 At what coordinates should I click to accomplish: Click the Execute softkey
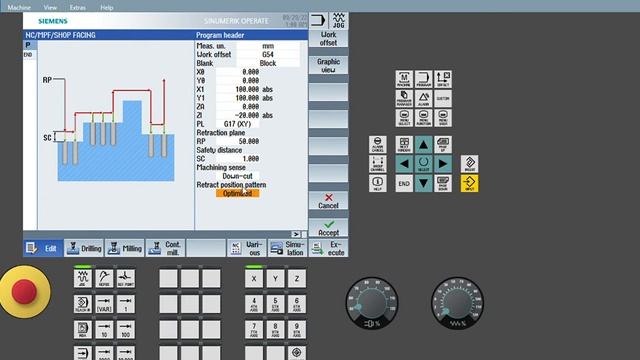coord(328,248)
